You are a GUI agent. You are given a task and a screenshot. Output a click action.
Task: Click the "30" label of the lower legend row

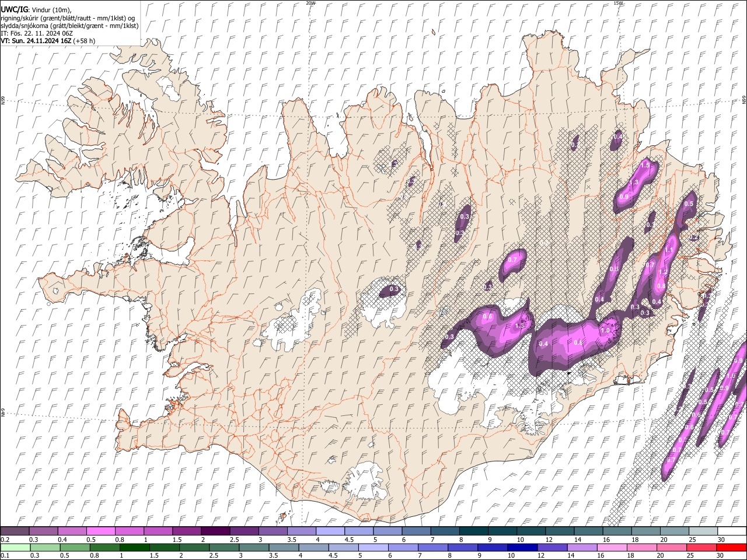[721, 556]
